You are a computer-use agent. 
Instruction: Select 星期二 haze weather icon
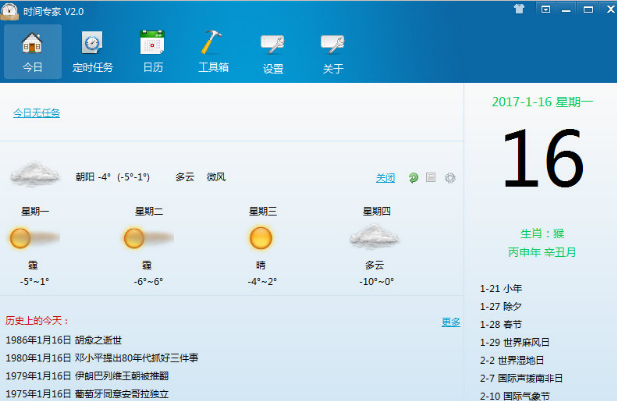[x=148, y=238]
